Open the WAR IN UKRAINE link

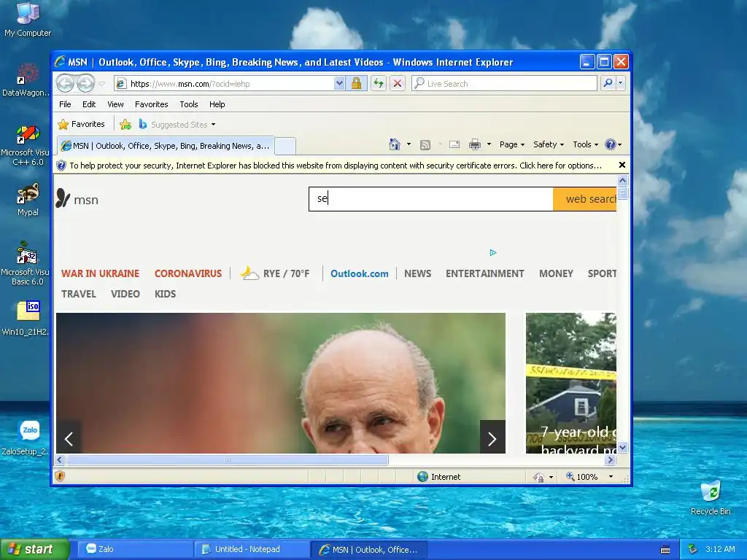(x=100, y=273)
